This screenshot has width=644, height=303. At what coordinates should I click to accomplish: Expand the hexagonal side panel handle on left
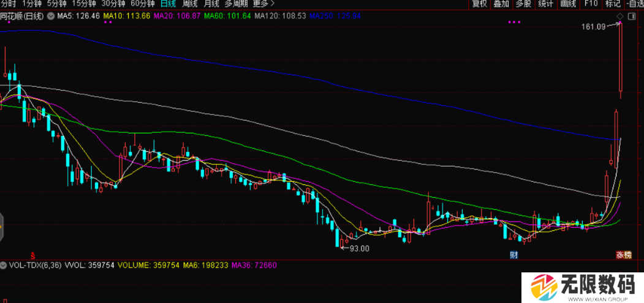[x=1, y=226]
